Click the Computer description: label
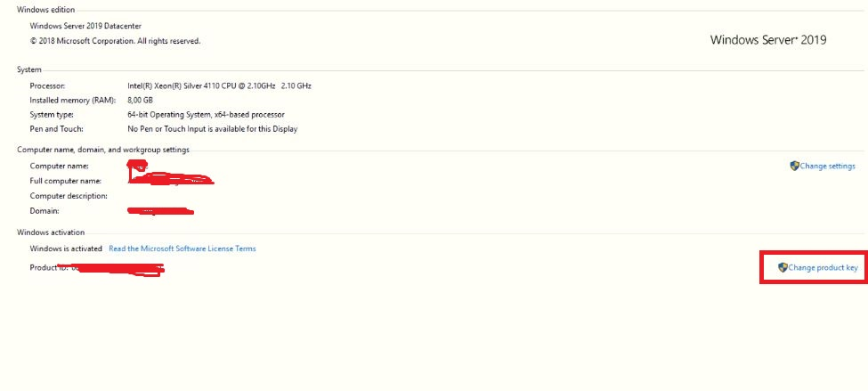Screen dimensions: 868x391 [69, 196]
